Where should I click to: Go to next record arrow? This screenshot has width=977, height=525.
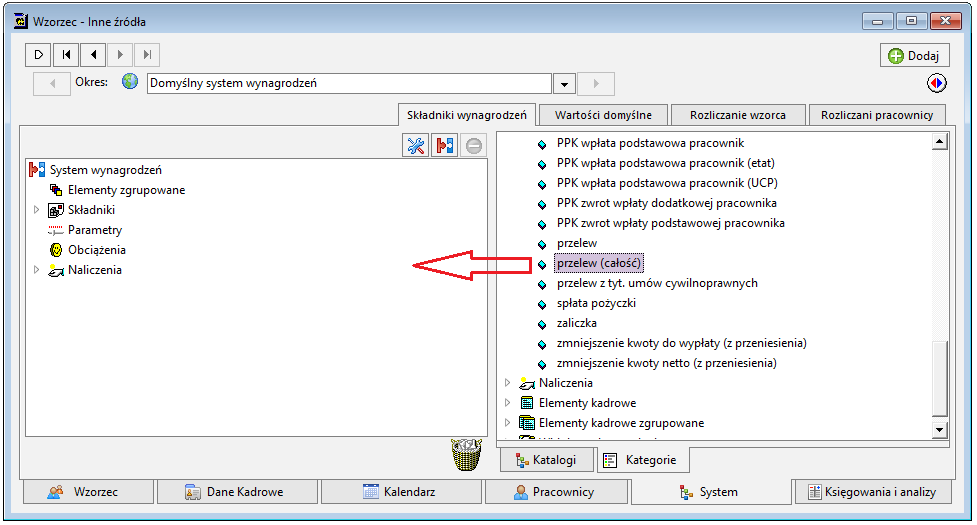click(120, 55)
